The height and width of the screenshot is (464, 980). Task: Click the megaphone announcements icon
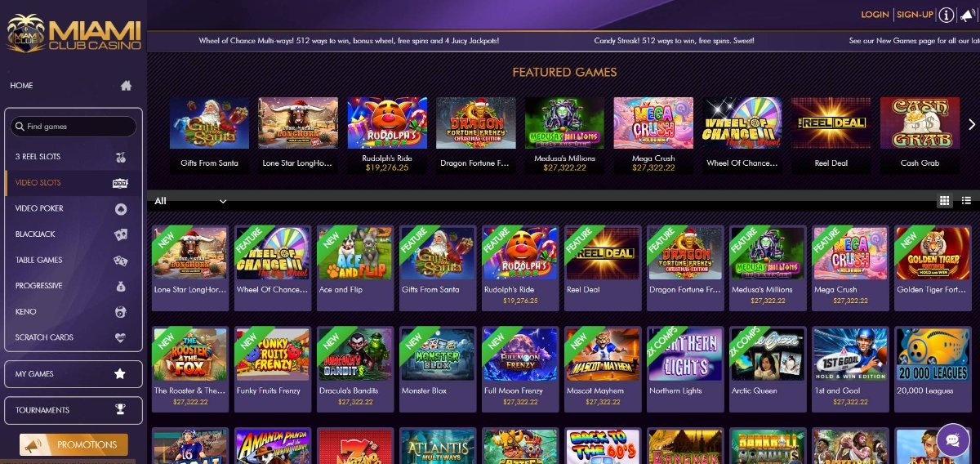[x=969, y=15]
